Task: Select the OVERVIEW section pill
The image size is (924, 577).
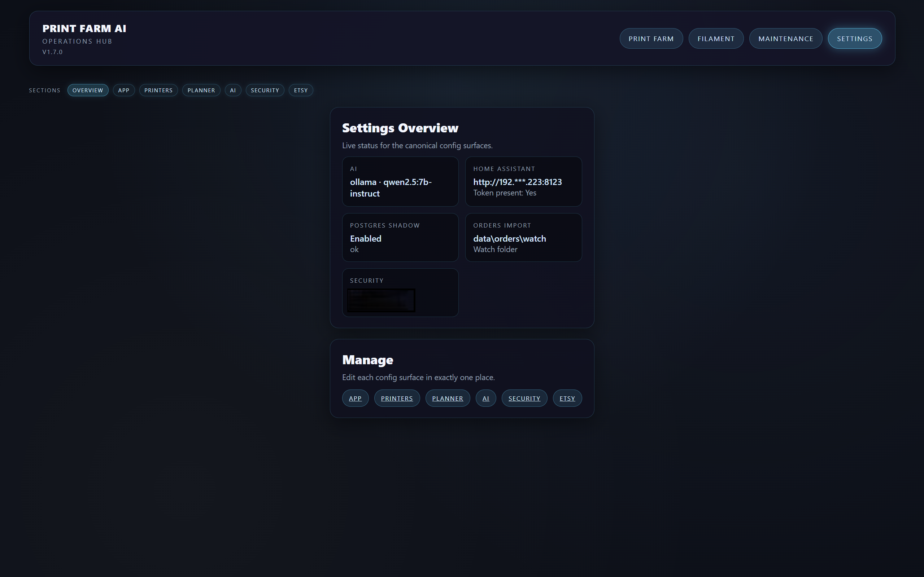Action: [88, 90]
